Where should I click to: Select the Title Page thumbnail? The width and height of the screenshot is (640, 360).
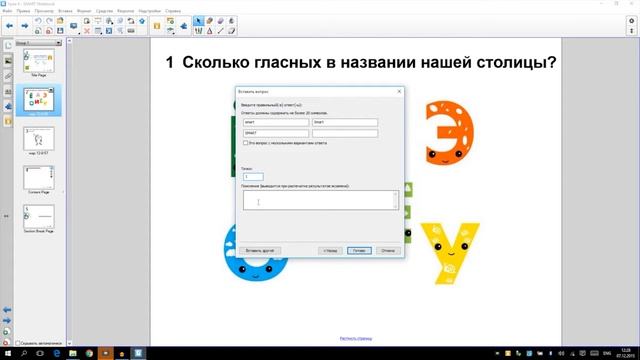pyautogui.click(x=39, y=61)
